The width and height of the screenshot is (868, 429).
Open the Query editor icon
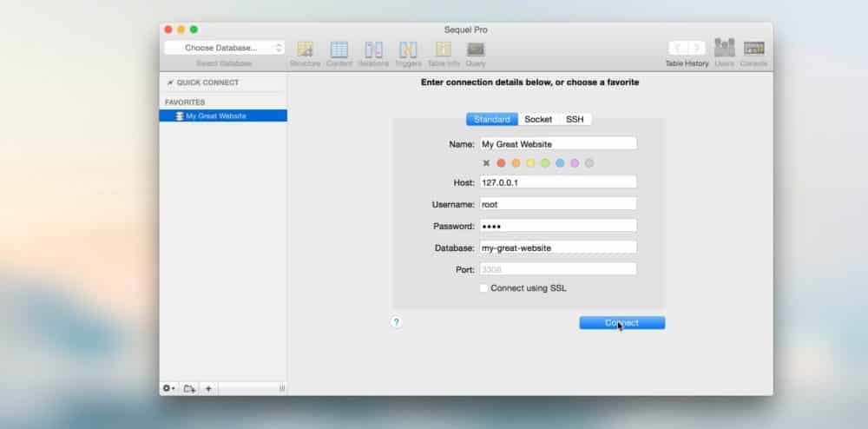tap(476, 49)
